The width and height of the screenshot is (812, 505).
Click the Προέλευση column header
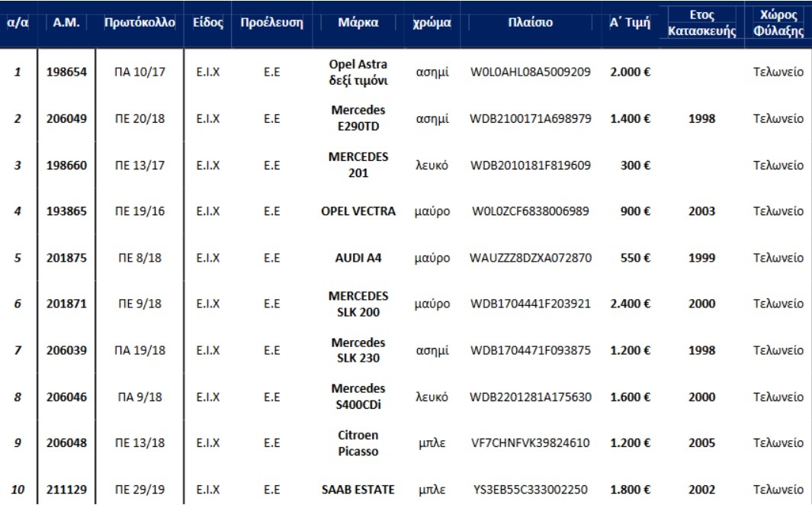pos(271,23)
